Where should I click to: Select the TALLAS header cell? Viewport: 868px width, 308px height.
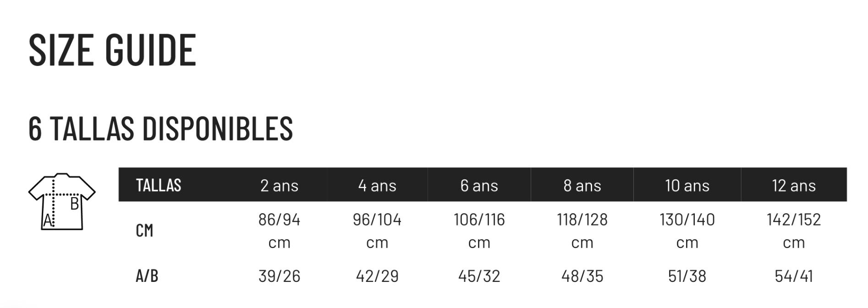pos(159,185)
